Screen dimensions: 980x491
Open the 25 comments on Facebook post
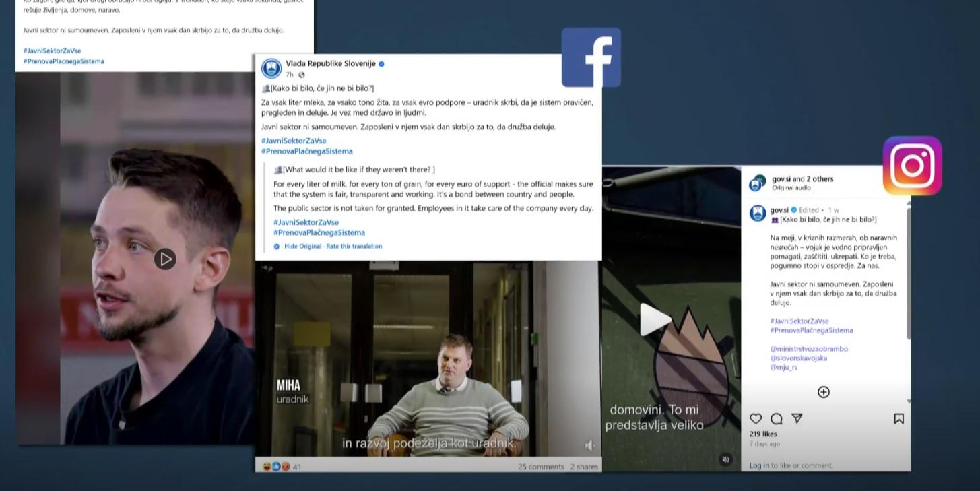[541, 467]
